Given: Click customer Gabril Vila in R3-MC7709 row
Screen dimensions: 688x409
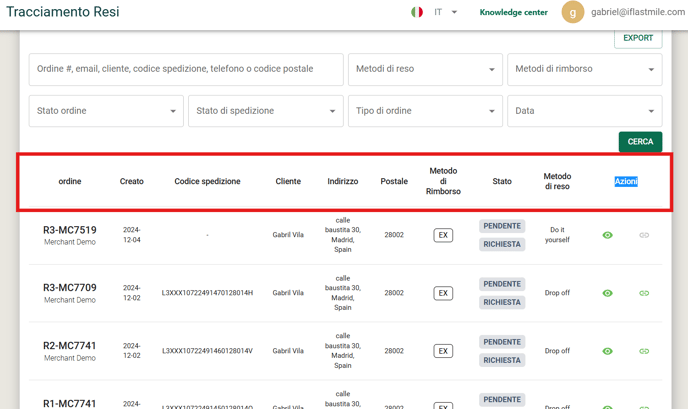Looking at the screenshot, I should (288, 293).
